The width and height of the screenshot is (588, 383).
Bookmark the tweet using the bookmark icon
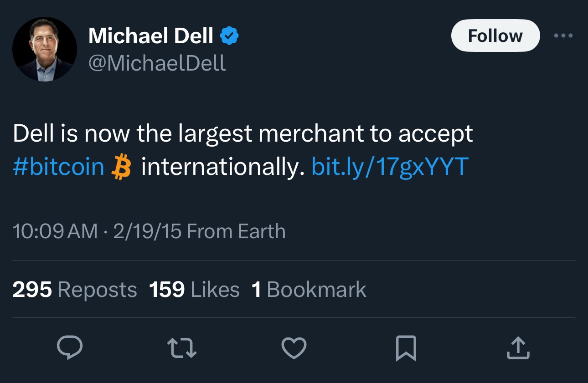[x=406, y=348]
